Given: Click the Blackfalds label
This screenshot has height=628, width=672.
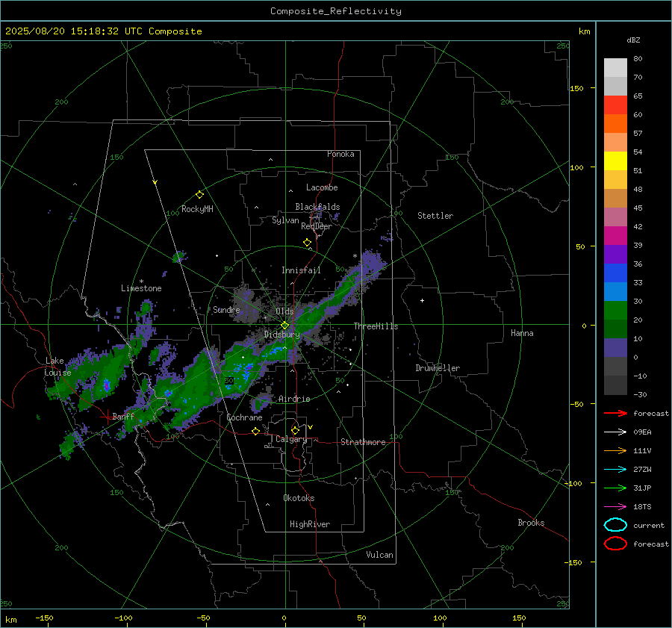Looking at the screenshot, I should (317, 207).
